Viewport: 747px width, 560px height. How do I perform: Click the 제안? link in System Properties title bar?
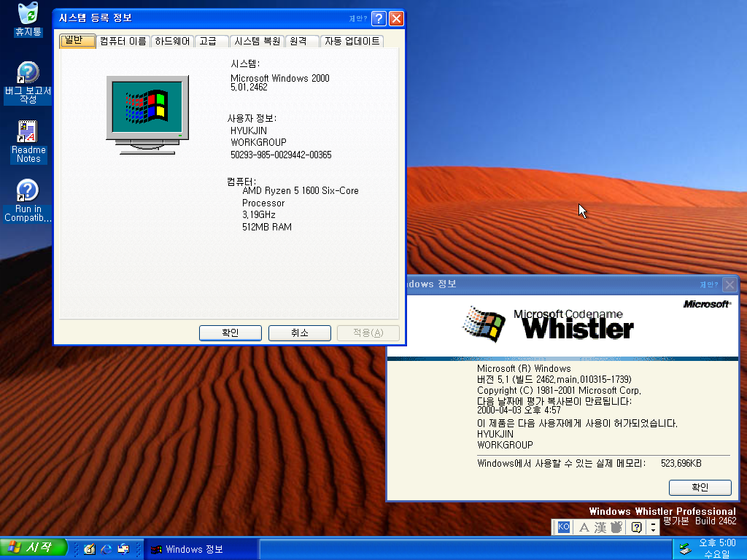[357, 18]
